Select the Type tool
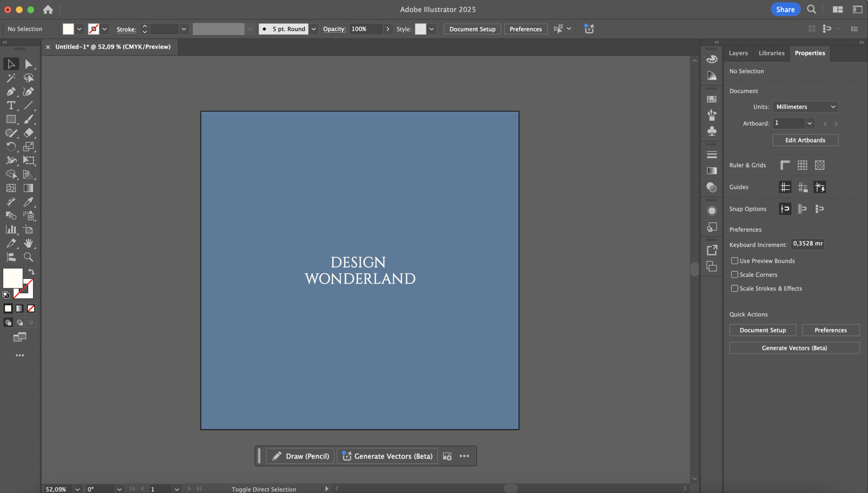868x493 pixels. coord(11,106)
